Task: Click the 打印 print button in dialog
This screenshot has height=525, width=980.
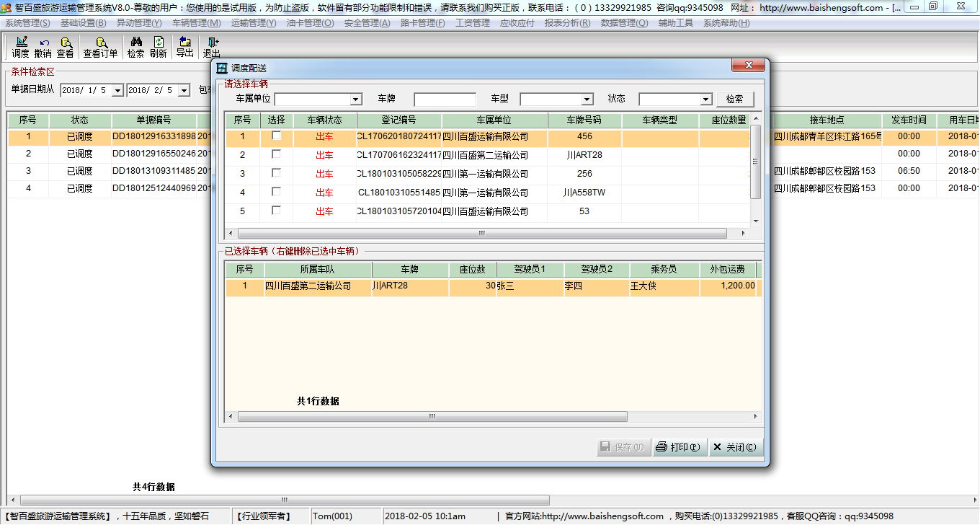Action: (678, 447)
